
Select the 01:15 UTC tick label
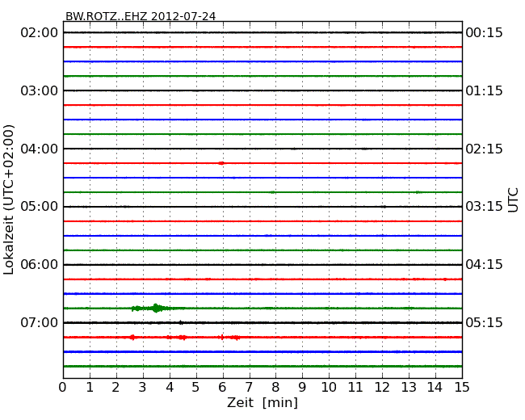[484, 90]
